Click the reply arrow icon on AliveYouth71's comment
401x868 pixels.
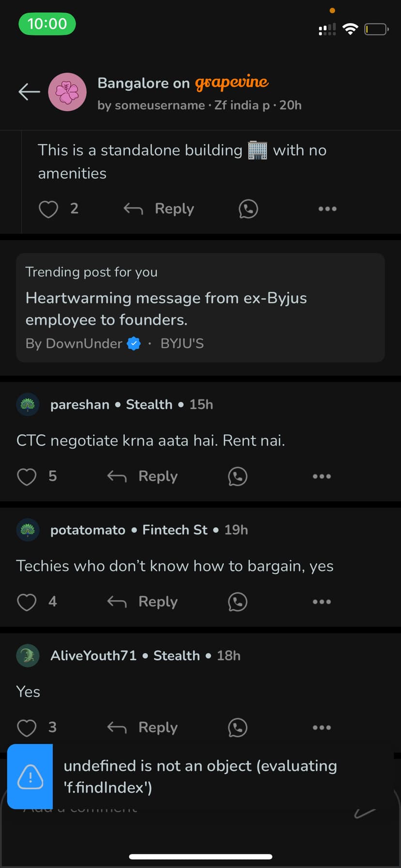[x=117, y=727]
